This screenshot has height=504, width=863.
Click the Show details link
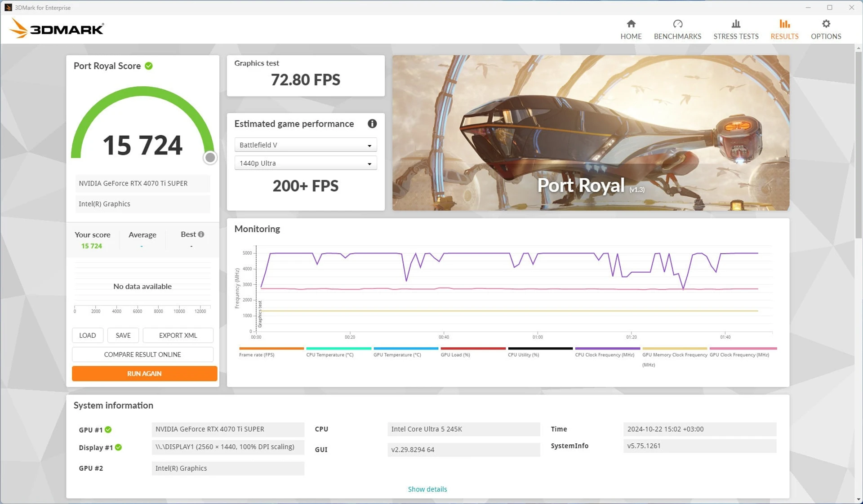tap(427, 489)
